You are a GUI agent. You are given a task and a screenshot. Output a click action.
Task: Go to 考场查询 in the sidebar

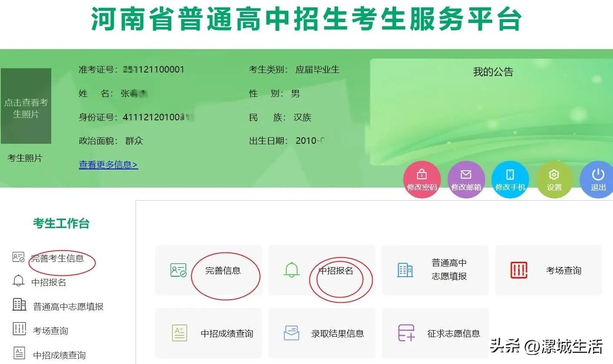pyautogui.click(x=50, y=331)
